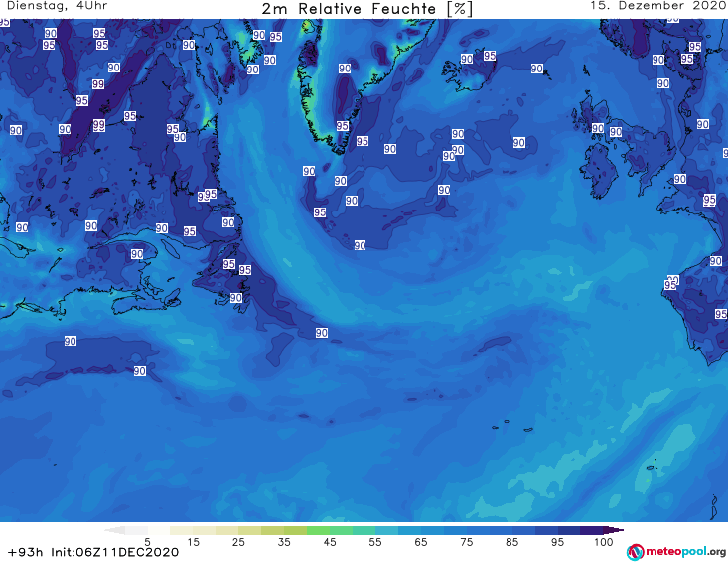Screen dimensions: 728x562
Task: Click the '85' value on the color scale
Action: point(511,542)
